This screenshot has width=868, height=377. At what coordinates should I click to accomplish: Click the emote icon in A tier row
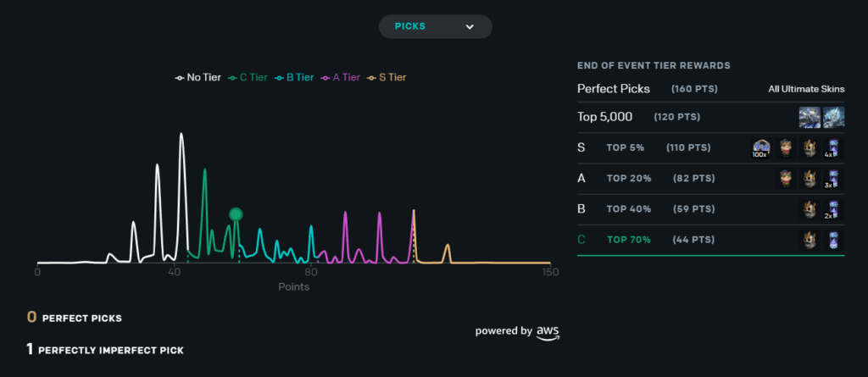click(x=786, y=179)
